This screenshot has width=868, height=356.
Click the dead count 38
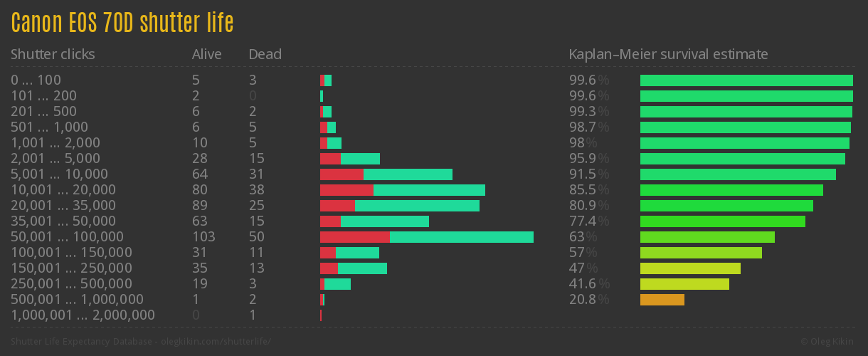click(x=256, y=189)
